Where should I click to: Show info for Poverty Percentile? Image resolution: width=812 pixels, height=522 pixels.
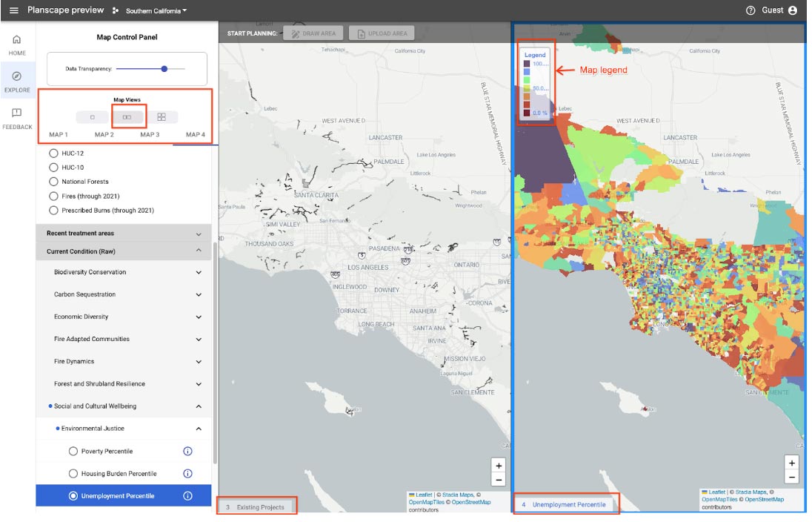tap(187, 452)
